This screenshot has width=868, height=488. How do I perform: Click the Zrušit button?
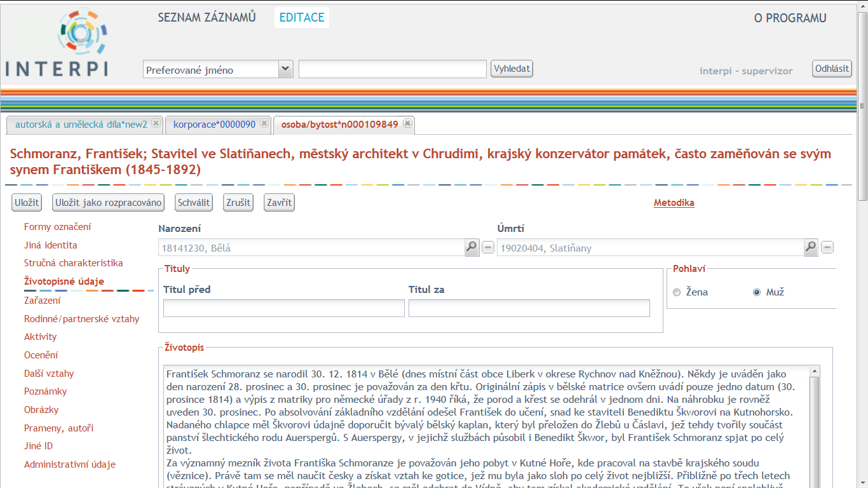[238, 203]
